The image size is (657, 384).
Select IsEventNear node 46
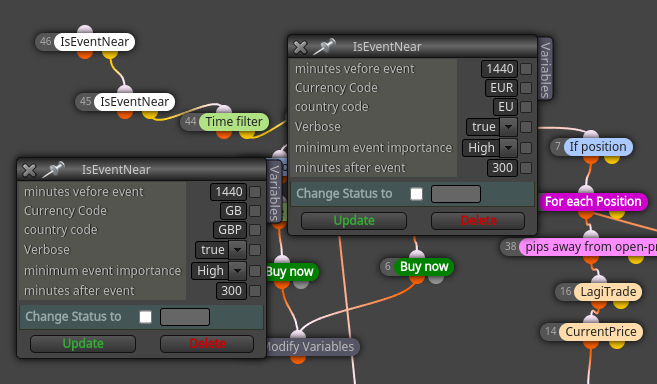(94, 42)
